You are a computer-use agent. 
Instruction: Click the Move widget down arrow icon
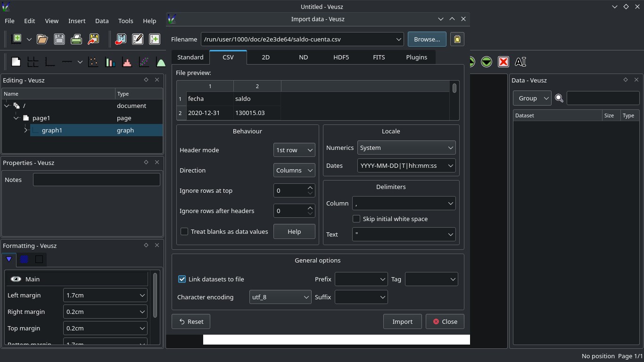(487, 62)
